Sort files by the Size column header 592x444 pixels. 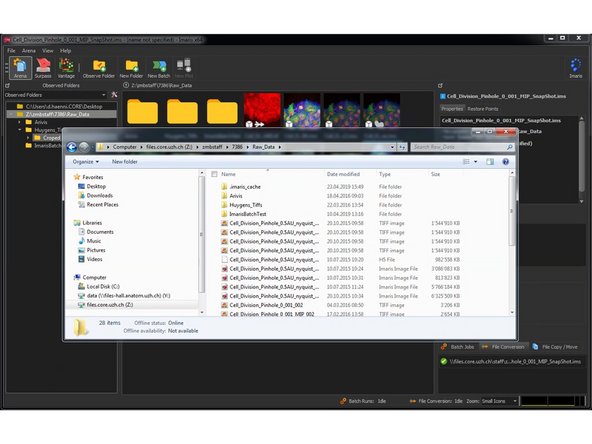tap(435, 174)
